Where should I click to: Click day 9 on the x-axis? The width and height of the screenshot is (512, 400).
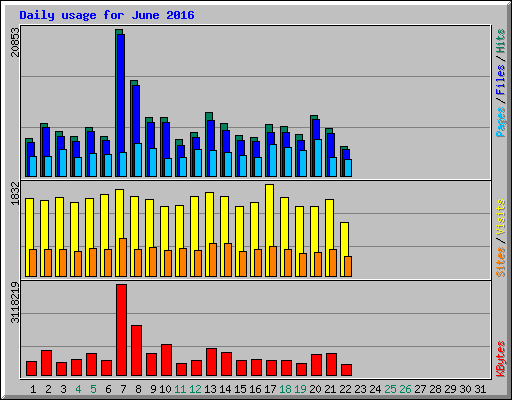(x=153, y=389)
